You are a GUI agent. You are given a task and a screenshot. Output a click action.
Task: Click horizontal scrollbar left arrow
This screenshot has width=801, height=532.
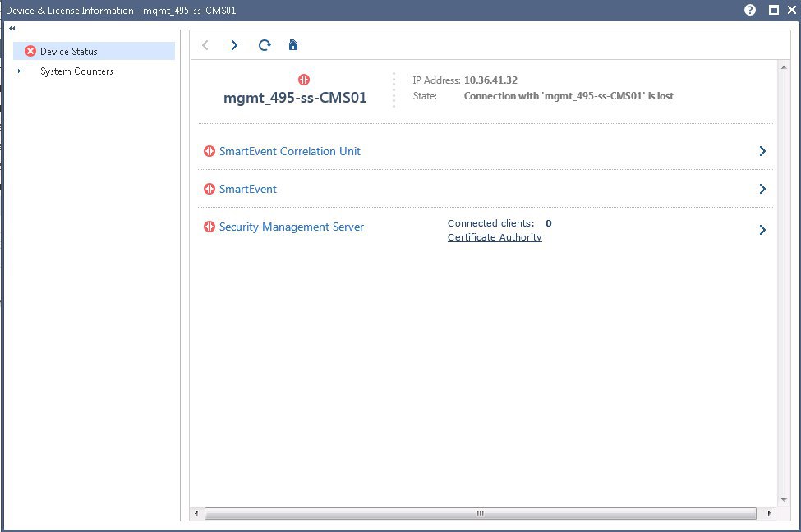pos(196,513)
